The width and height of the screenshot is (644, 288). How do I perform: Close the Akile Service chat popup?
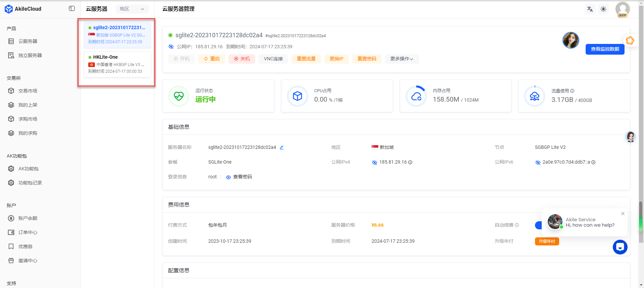click(623, 214)
